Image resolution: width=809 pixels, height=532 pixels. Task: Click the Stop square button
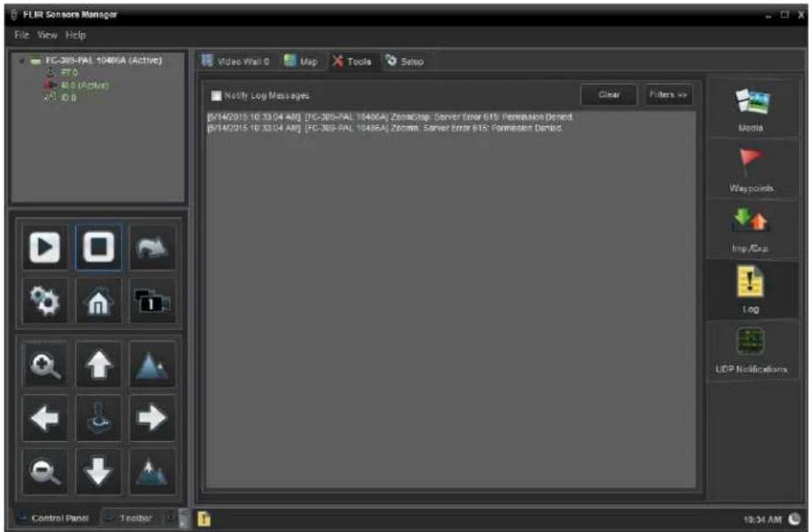pos(99,247)
